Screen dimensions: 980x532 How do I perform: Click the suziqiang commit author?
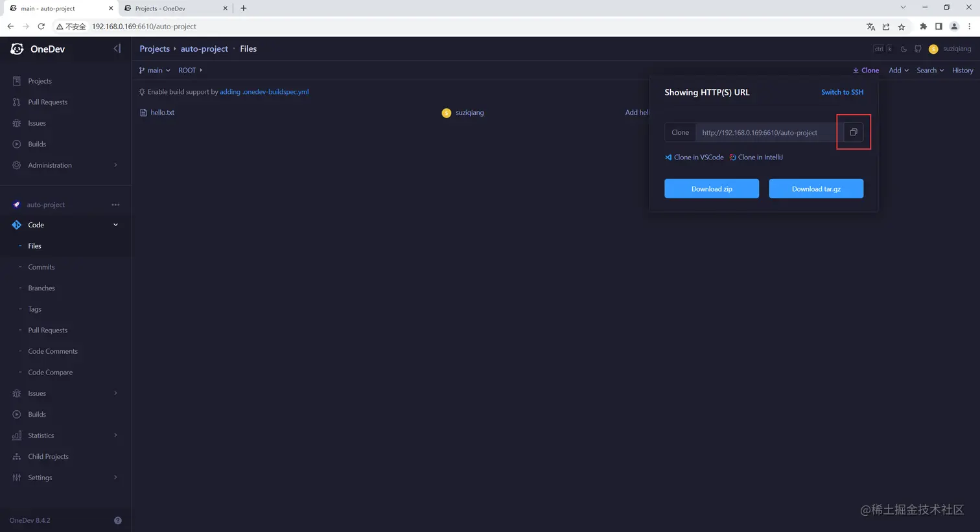click(x=469, y=113)
